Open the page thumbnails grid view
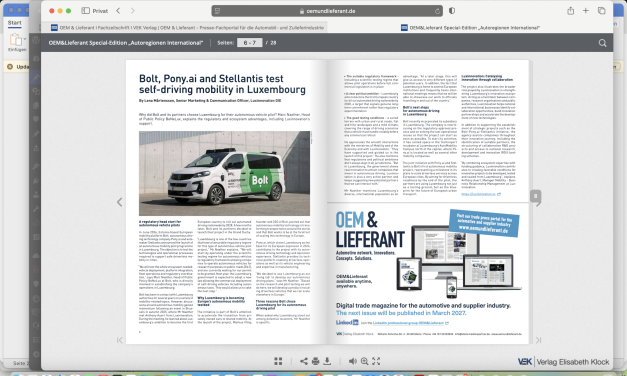This screenshot has width=627, height=376. (278, 361)
